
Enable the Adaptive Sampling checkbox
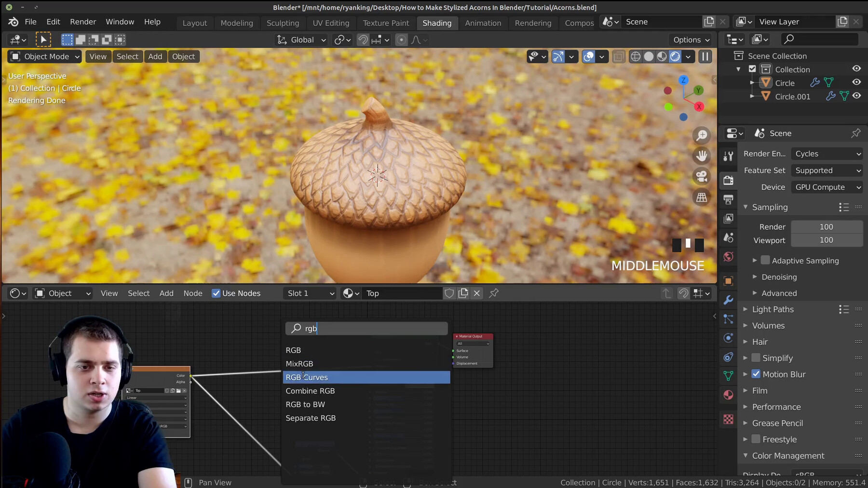click(x=765, y=261)
